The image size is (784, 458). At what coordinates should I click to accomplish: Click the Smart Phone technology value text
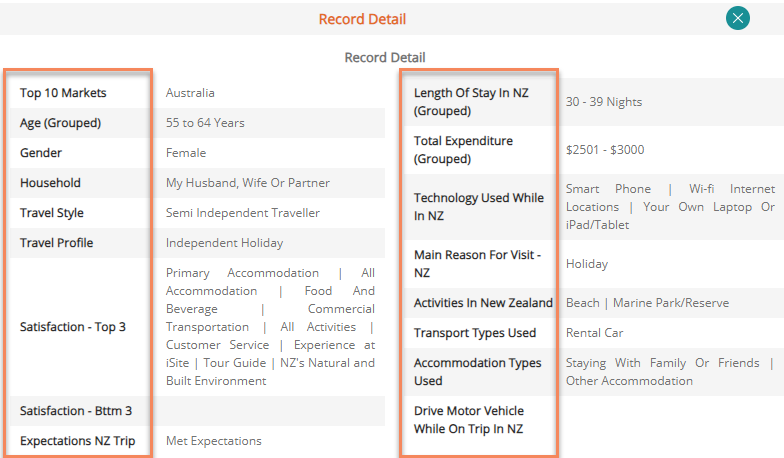coord(670,207)
